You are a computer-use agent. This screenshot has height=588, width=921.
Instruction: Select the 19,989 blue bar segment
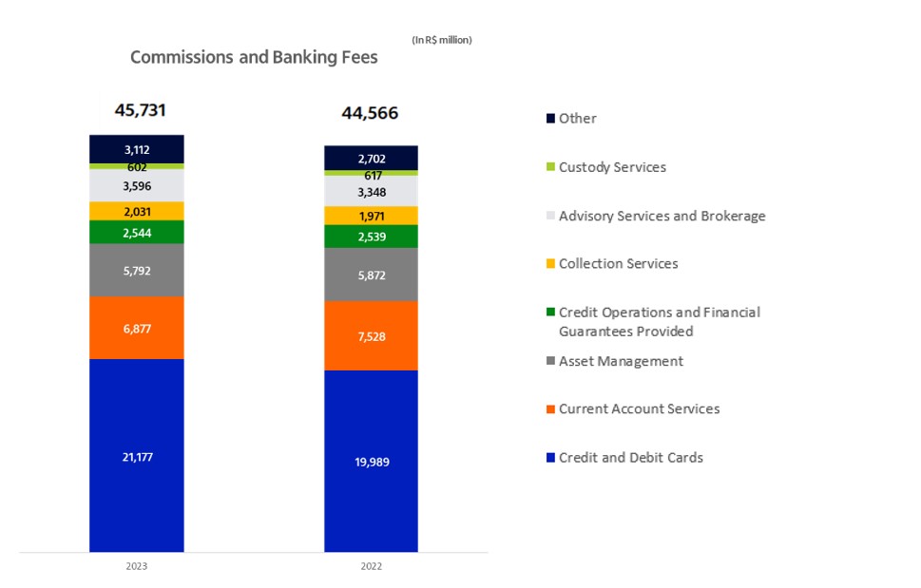pyautogui.click(x=371, y=461)
